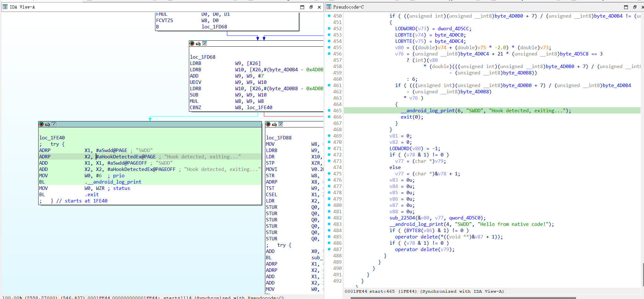This screenshot has width=644, height=299.
Task: Click the IDA View-A panel icon
Action: coord(5,7)
